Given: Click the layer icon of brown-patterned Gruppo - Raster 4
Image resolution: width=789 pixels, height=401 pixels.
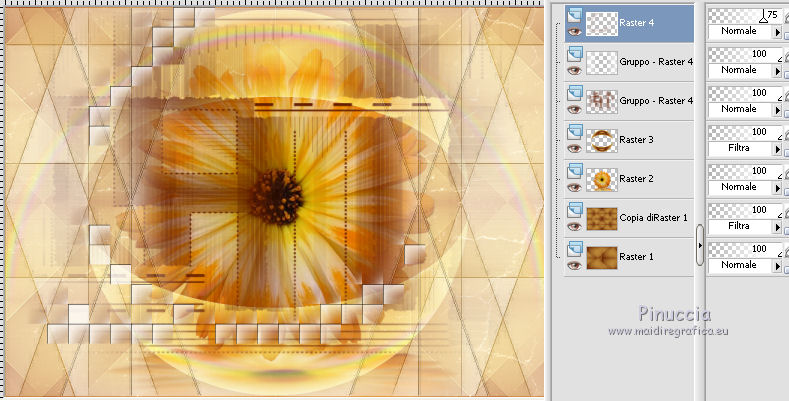Looking at the screenshot, I should (x=575, y=93).
